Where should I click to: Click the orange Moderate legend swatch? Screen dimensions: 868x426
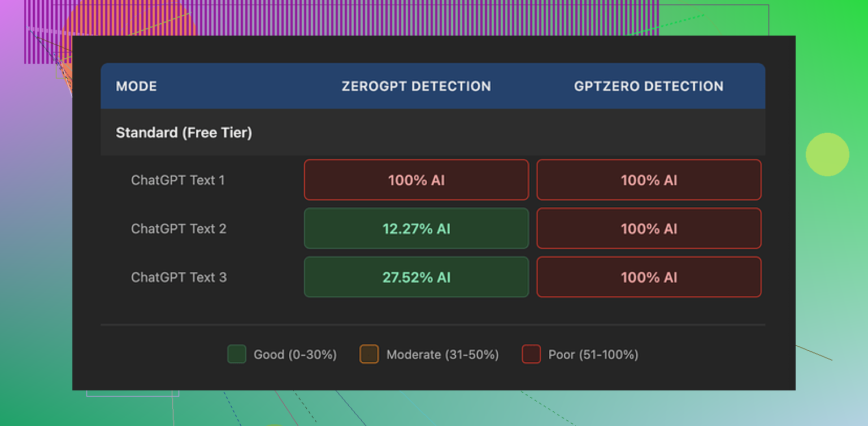pyautogui.click(x=369, y=354)
